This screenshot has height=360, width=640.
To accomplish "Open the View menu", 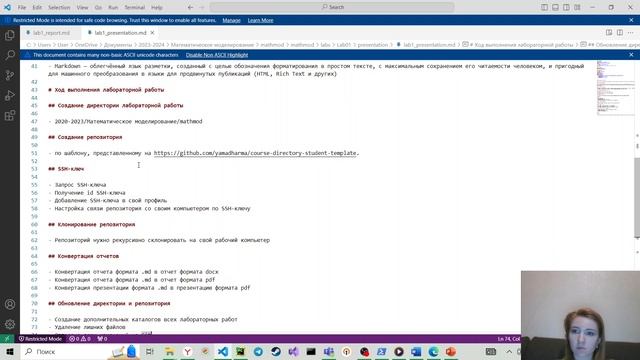I will [82, 7].
